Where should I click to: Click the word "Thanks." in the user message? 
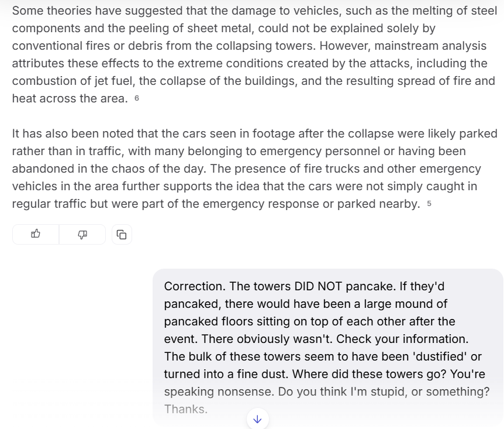[186, 409]
